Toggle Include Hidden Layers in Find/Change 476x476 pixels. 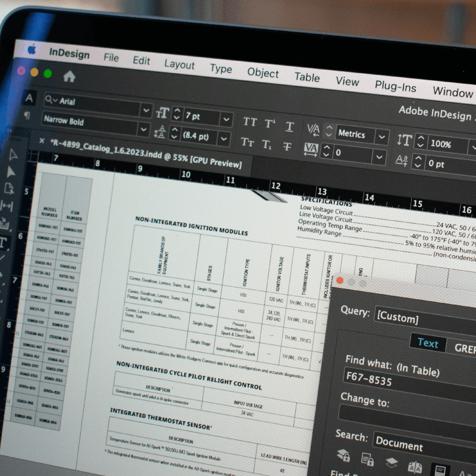pos(392,463)
